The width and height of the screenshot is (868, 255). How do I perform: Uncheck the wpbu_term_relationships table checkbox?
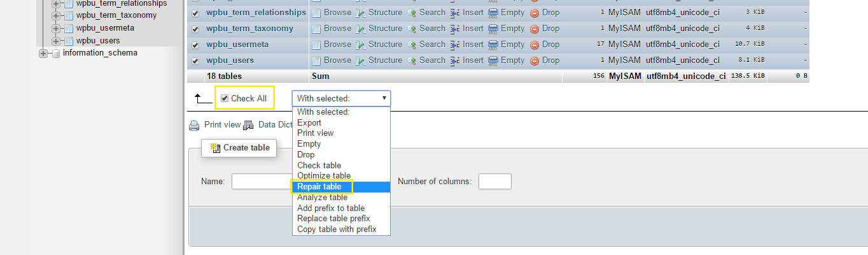point(195,13)
